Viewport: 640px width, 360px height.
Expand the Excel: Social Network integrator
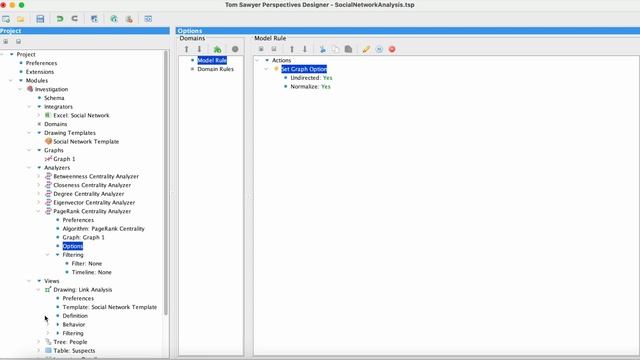click(x=38, y=115)
